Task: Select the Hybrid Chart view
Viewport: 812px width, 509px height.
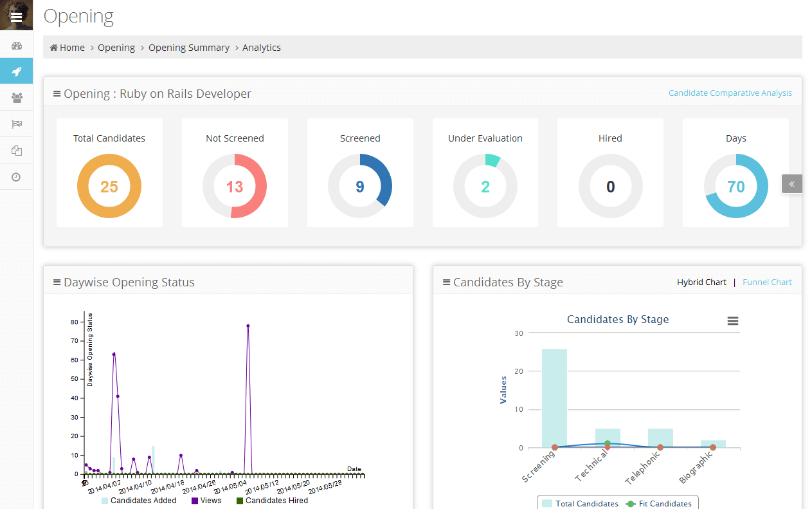Action: (701, 282)
